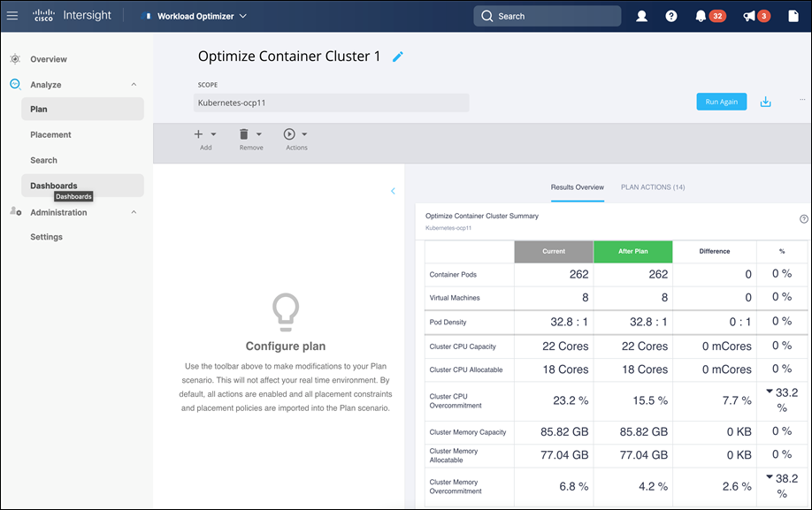Click the Run Again button

coord(721,101)
